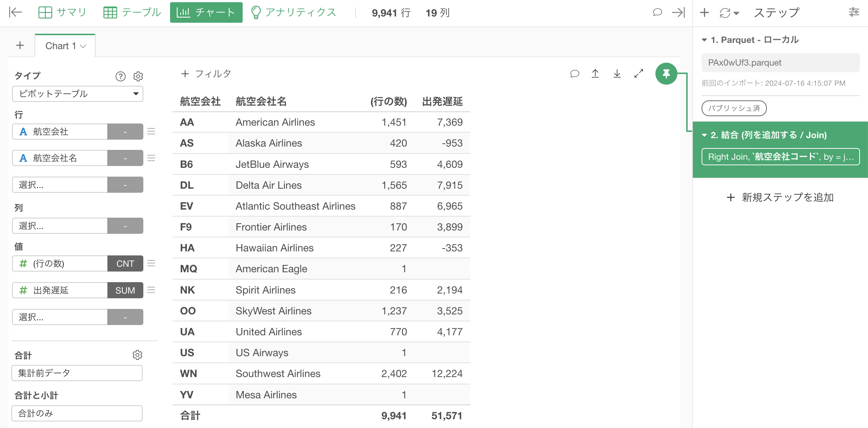Sort by the 出発遅延 column header
The height and width of the screenshot is (428, 868).
pos(442,102)
